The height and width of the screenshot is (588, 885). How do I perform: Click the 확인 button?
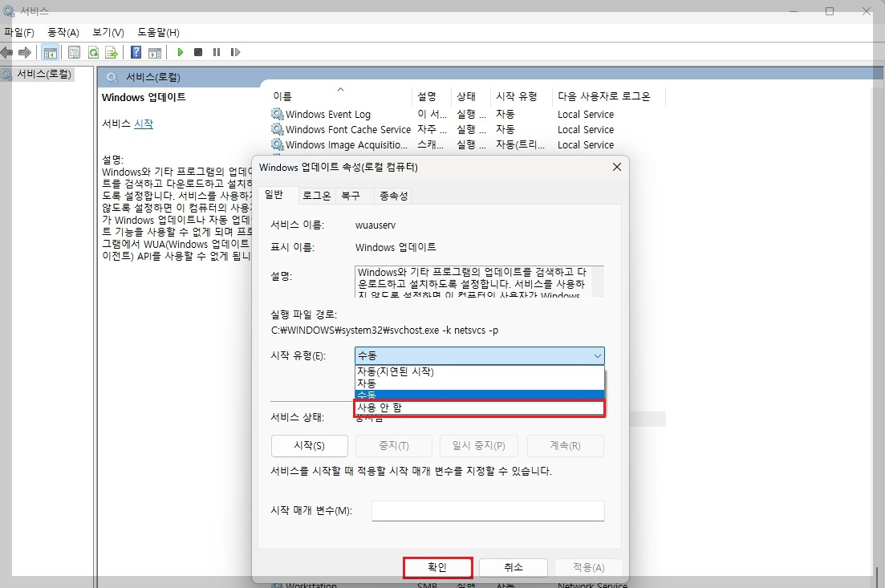coord(438,568)
